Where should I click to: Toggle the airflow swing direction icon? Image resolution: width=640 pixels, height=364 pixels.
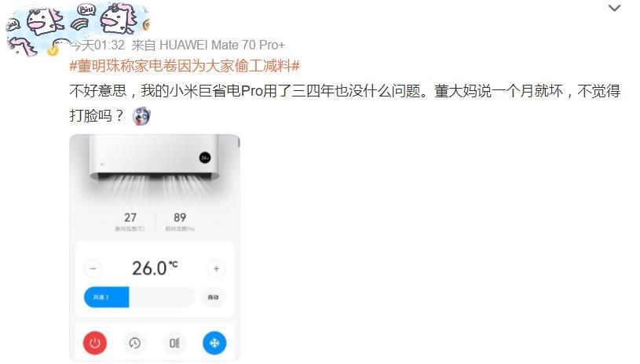pyautogui.click(x=174, y=344)
